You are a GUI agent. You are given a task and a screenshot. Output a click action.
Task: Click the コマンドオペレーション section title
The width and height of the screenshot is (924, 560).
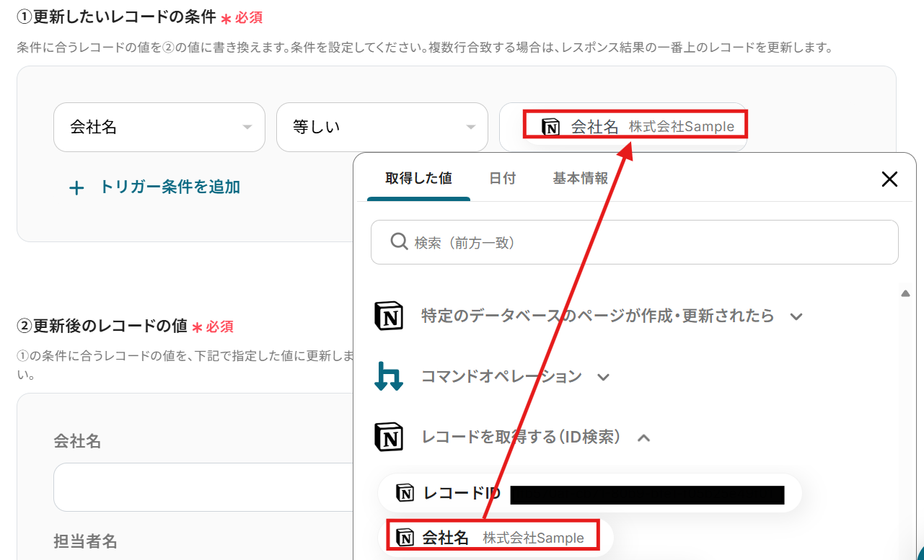(x=501, y=376)
